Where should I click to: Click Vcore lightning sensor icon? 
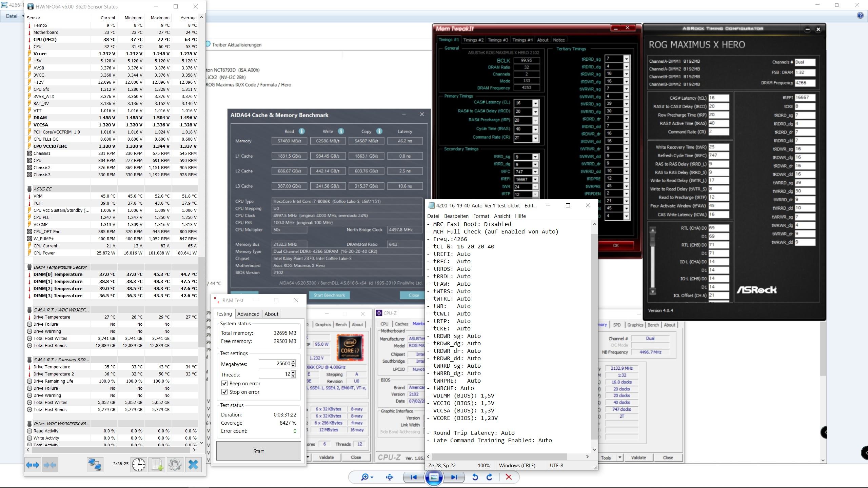(x=29, y=54)
